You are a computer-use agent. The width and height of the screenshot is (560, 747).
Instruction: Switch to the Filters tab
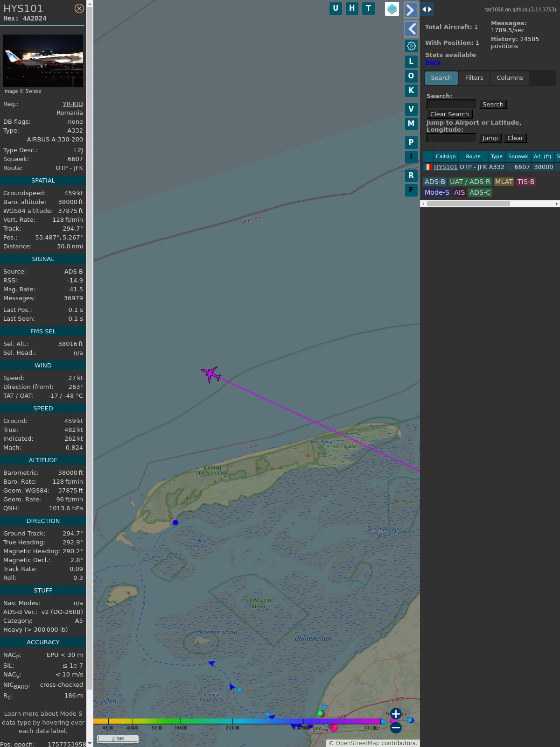(474, 78)
